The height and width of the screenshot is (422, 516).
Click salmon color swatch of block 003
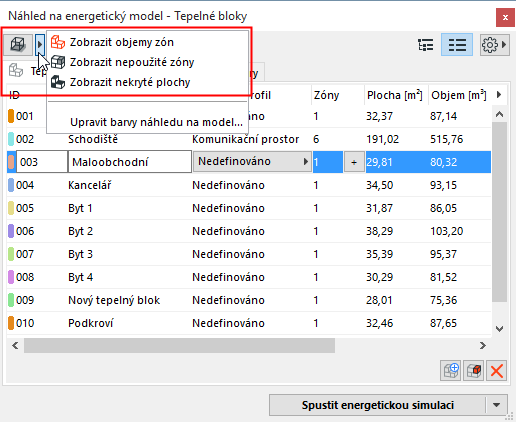pyautogui.click(x=12, y=162)
